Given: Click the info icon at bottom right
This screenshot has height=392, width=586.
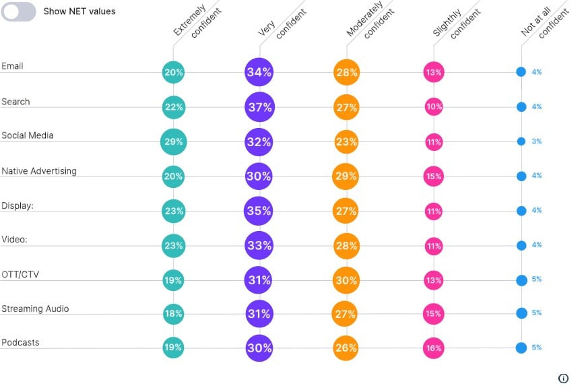Looking at the screenshot, I should (563, 378).
